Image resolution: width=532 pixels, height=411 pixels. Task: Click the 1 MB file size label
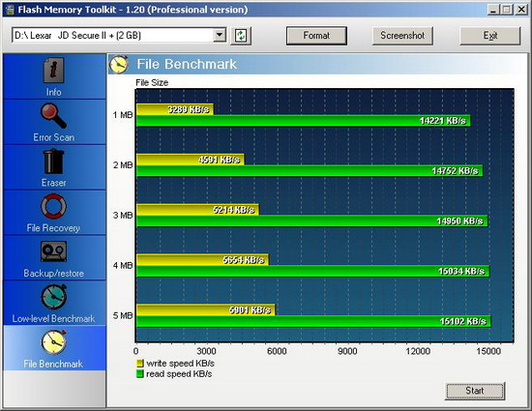point(123,115)
